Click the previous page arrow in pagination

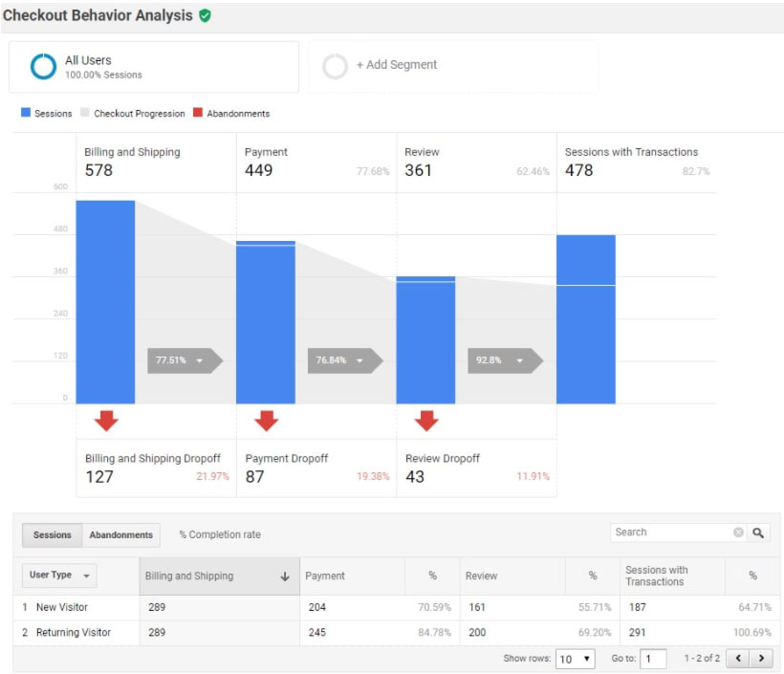(738, 658)
